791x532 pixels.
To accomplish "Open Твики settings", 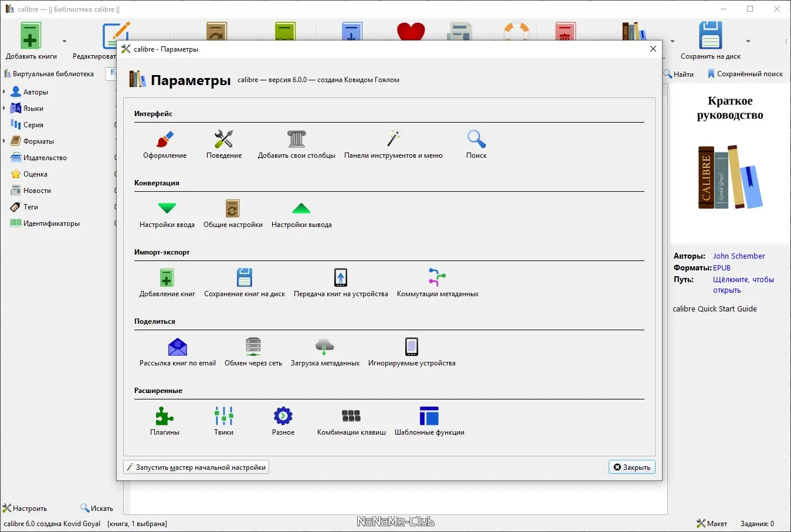I will [x=223, y=422].
